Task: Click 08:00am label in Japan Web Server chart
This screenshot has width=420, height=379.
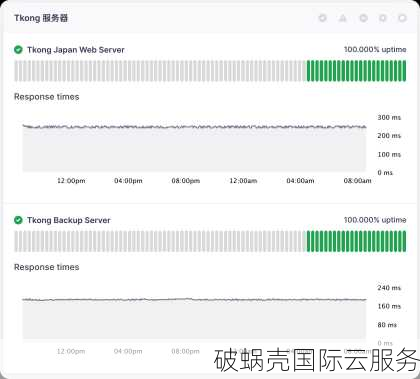Action: 357,181
